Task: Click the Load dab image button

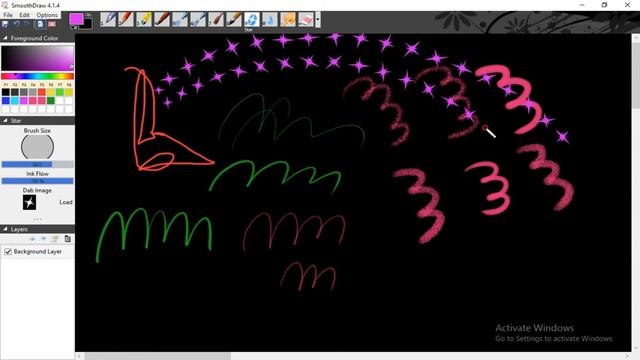Action: (66, 202)
